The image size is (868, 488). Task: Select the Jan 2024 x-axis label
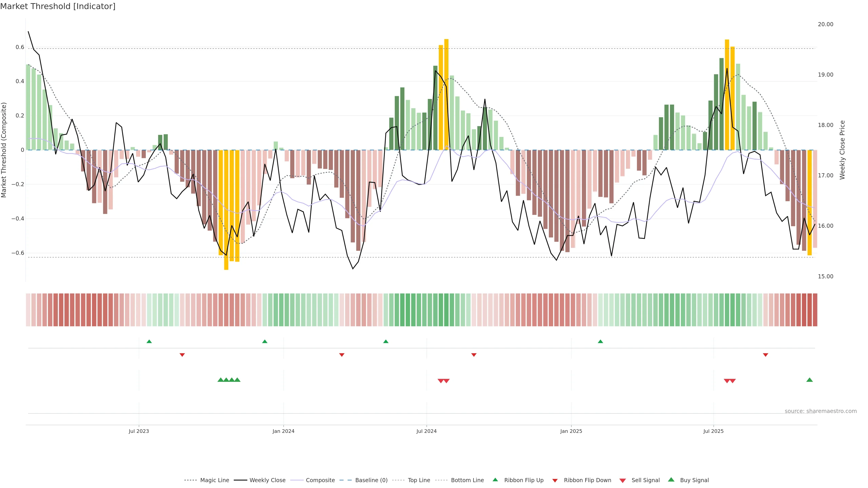pyautogui.click(x=283, y=431)
